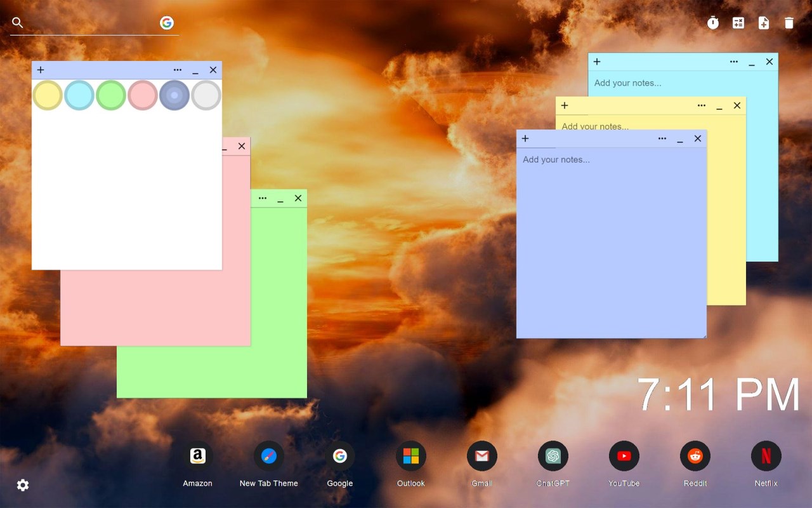
Task: Pick the light gray color swatch
Action: coord(206,95)
